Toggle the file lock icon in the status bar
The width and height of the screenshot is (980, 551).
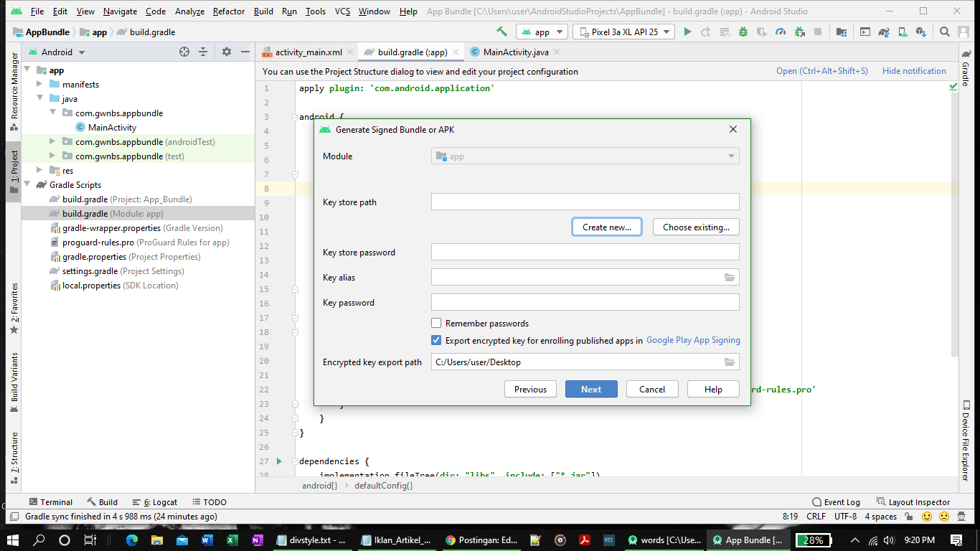click(908, 516)
